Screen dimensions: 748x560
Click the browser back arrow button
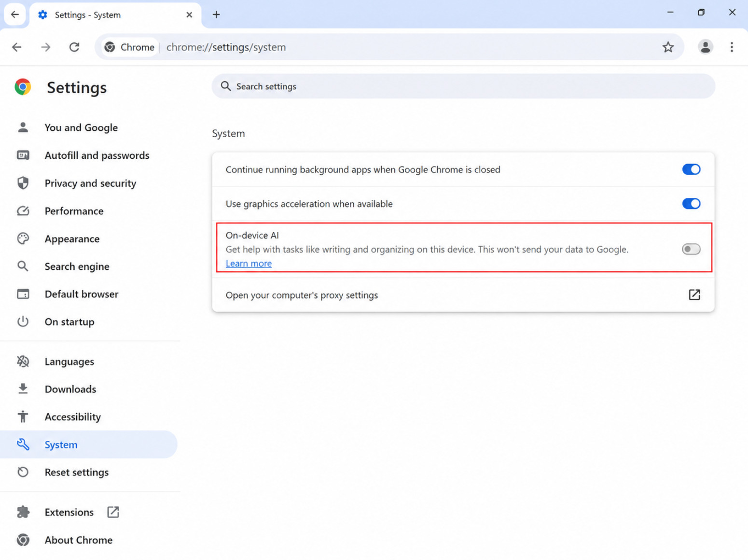pyautogui.click(x=17, y=47)
